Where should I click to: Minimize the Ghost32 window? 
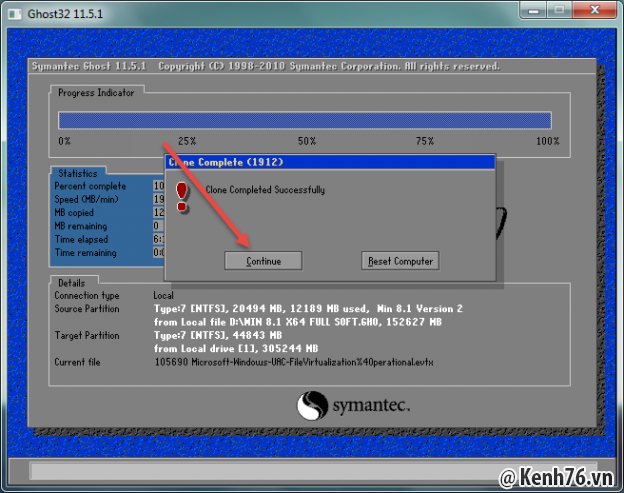533,10
